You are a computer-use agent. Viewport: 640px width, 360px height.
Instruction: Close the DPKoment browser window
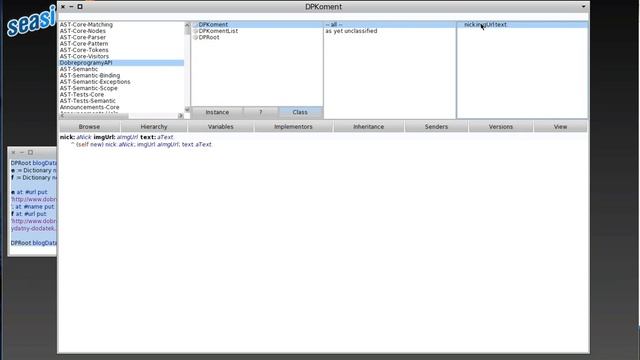[x=63, y=7]
